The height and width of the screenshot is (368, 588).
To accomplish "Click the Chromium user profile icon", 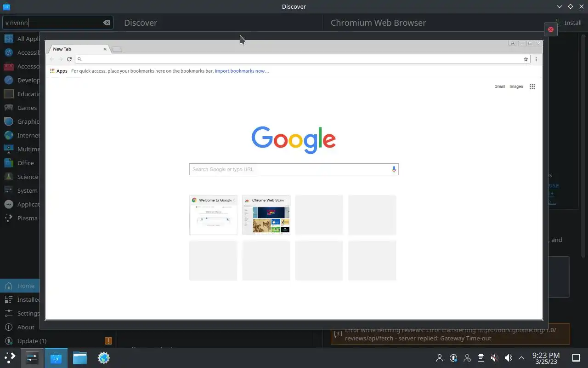I will 512,43.
